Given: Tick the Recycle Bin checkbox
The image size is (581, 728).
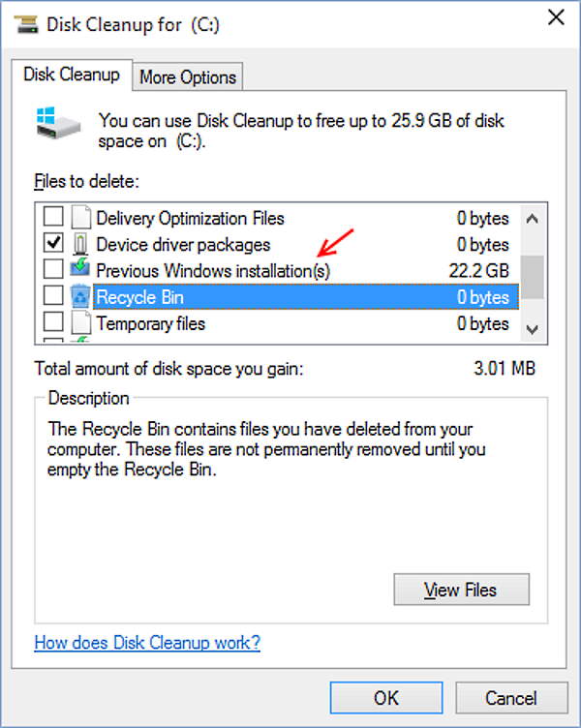Looking at the screenshot, I should (x=53, y=295).
